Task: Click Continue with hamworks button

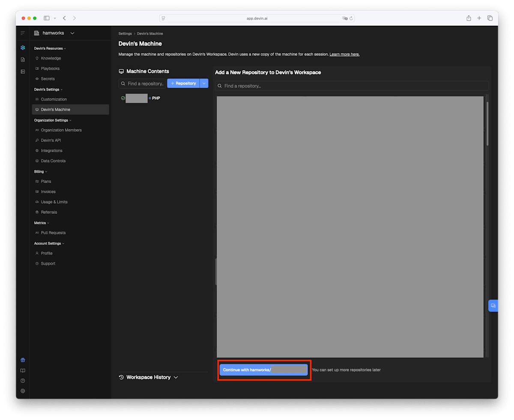Action: click(x=263, y=370)
